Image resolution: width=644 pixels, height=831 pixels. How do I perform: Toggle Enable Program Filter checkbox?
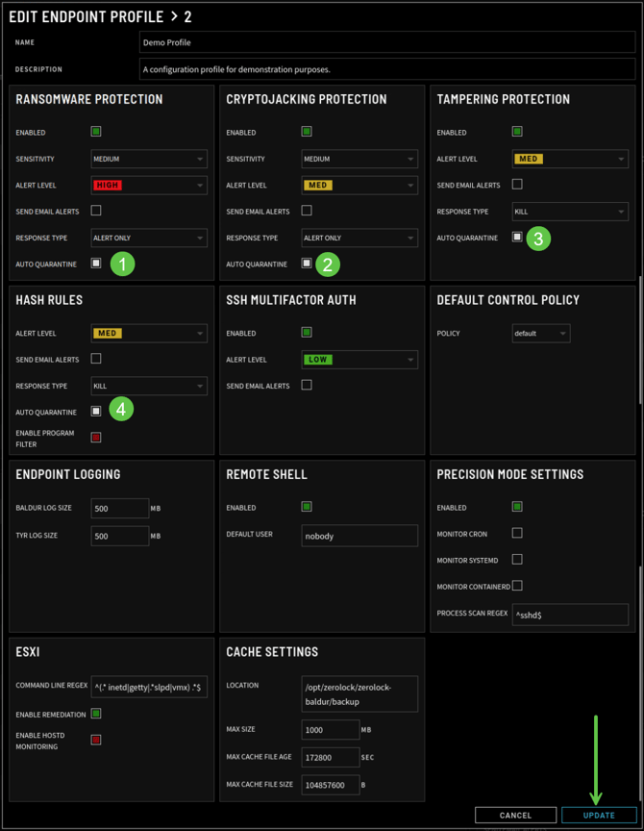click(96, 438)
